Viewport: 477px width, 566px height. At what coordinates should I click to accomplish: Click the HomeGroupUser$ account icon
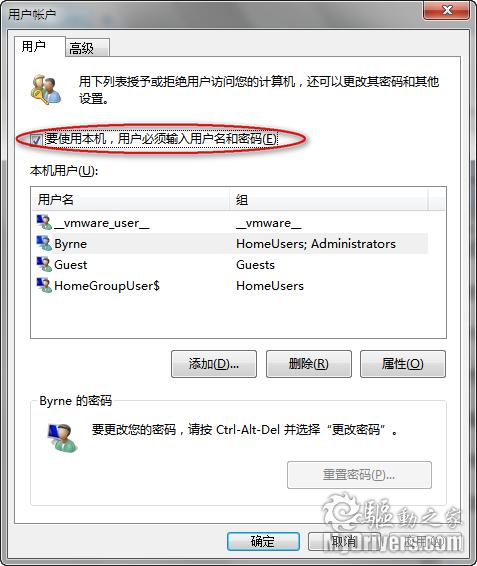44,285
